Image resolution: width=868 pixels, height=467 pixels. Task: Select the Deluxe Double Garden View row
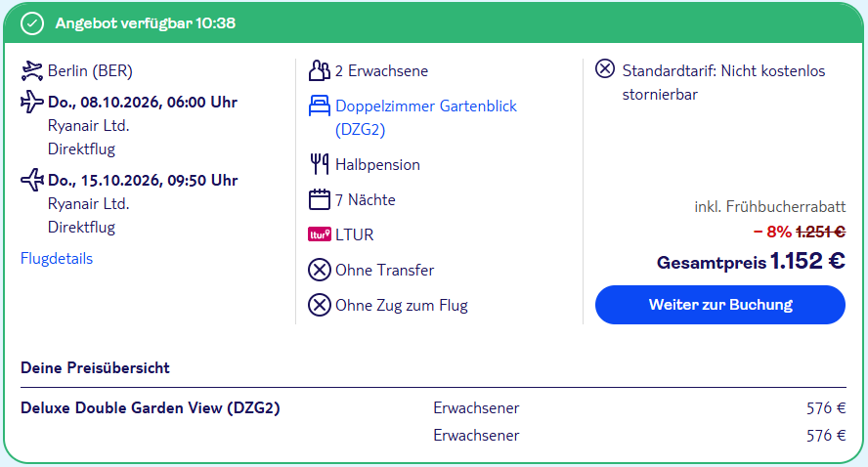433,407
